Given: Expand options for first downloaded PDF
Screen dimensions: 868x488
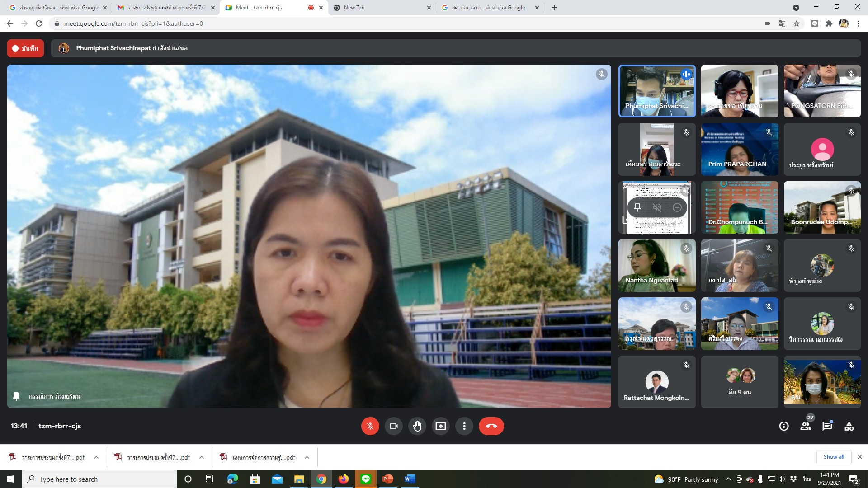Looking at the screenshot, I should 96,457.
